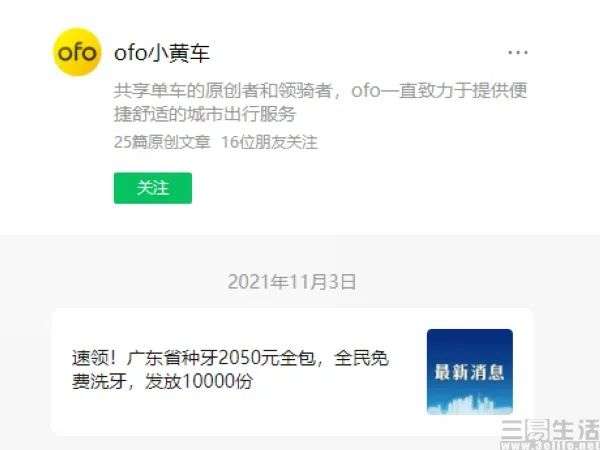The image size is (600, 450).
Task: View the 16位朋友关注 friends following
Action: point(269,142)
